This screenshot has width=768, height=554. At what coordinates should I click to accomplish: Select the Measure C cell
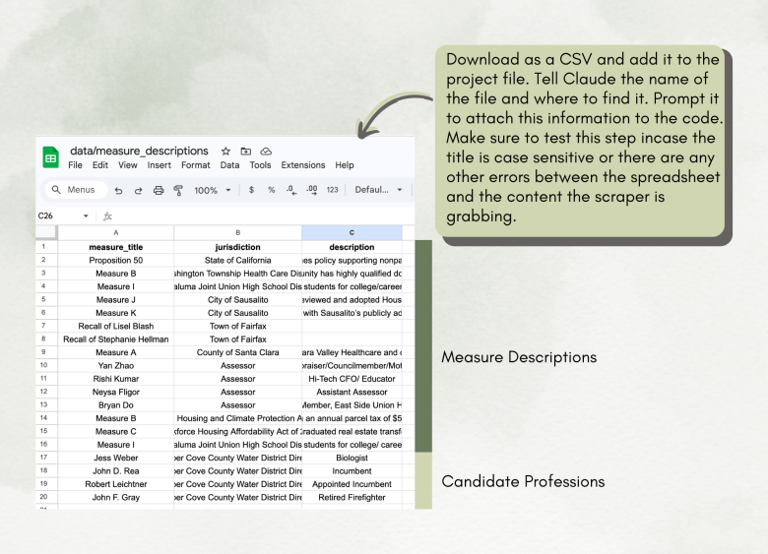[116, 431]
